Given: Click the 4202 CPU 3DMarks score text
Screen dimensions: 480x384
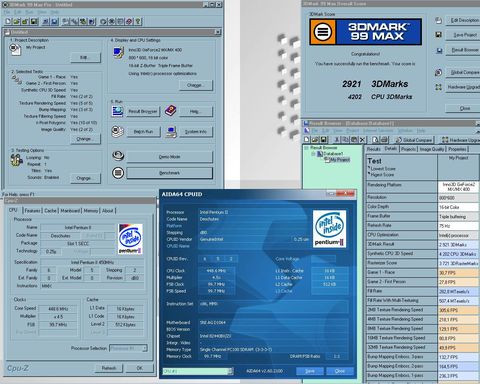Looking at the screenshot, I should tap(380, 97).
